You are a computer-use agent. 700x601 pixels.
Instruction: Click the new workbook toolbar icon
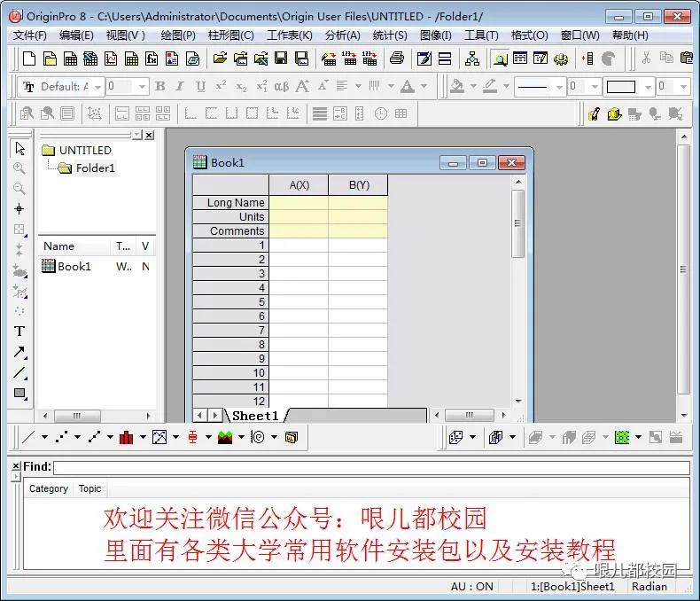[70, 59]
